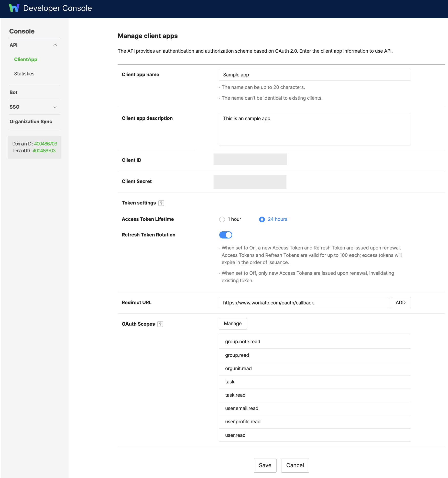The image size is (448, 478).
Task: Click the Save button
Action: 265,465
